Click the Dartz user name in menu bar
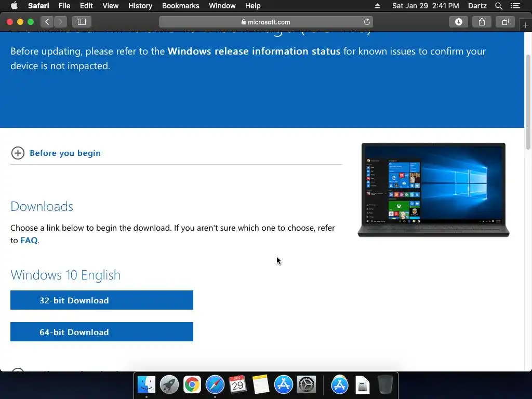The width and height of the screenshot is (532, 399). 477,6
